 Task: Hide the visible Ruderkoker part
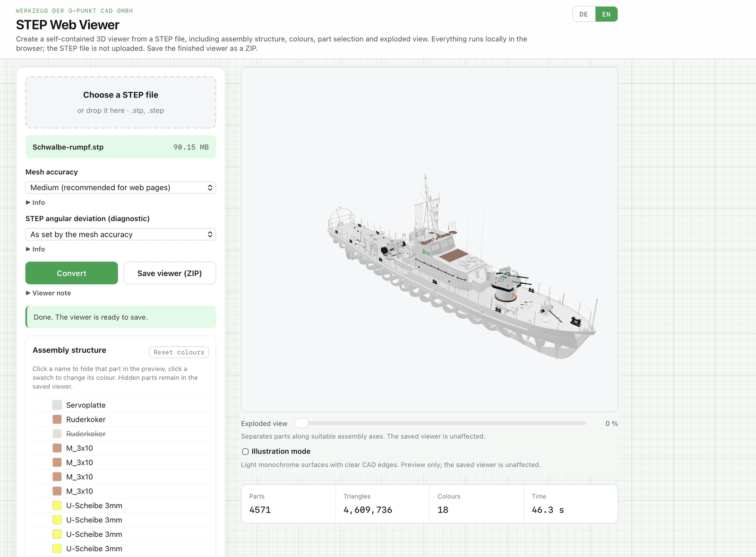pos(86,419)
